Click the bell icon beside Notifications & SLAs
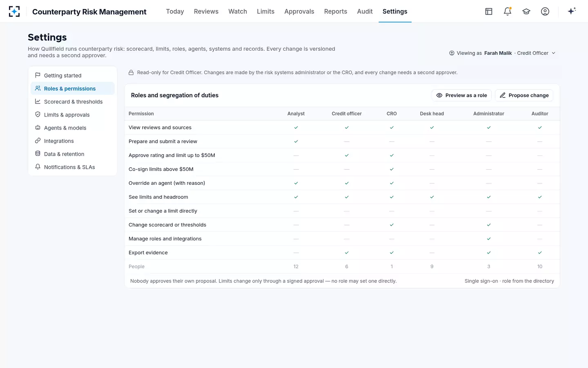 pos(38,167)
